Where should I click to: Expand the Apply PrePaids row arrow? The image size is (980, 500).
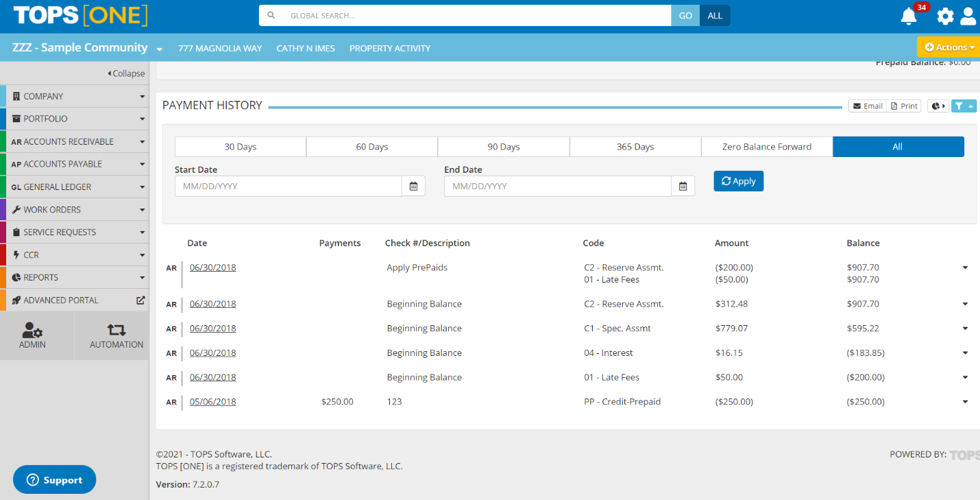[965, 267]
